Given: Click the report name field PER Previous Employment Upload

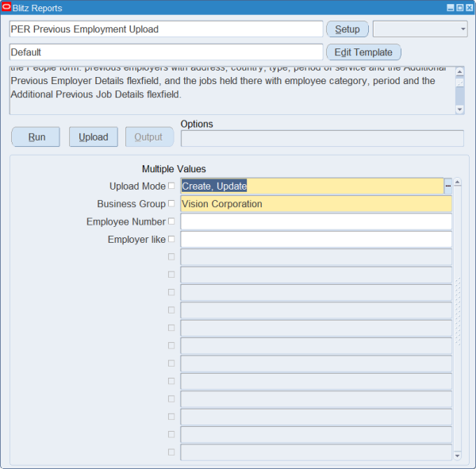Looking at the screenshot, I should (166, 29).
